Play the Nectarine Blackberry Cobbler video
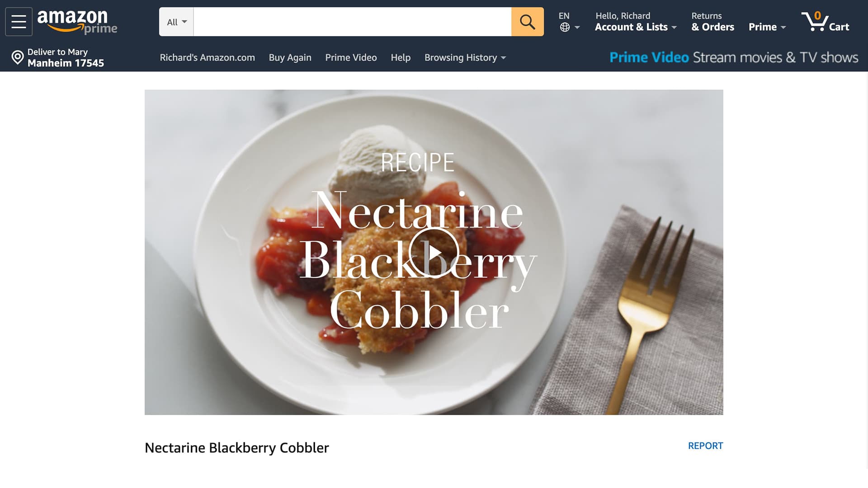Viewport: 868px width, 488px height. [x=434, y=253]
